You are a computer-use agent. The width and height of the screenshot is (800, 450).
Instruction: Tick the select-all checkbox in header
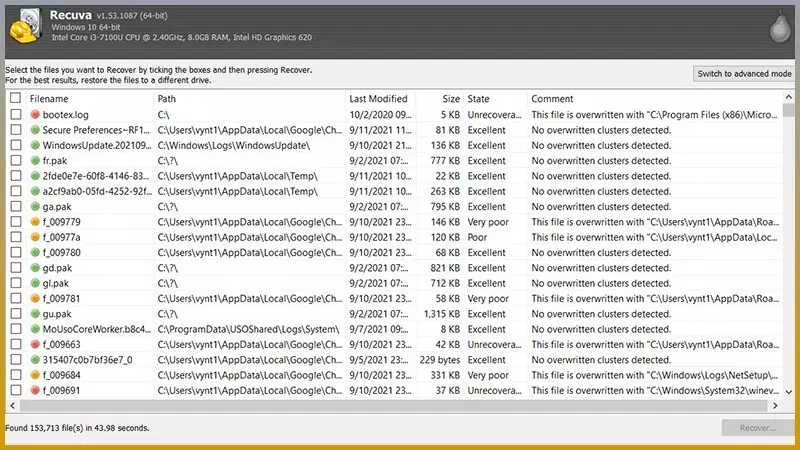click(x=15, y=99)
